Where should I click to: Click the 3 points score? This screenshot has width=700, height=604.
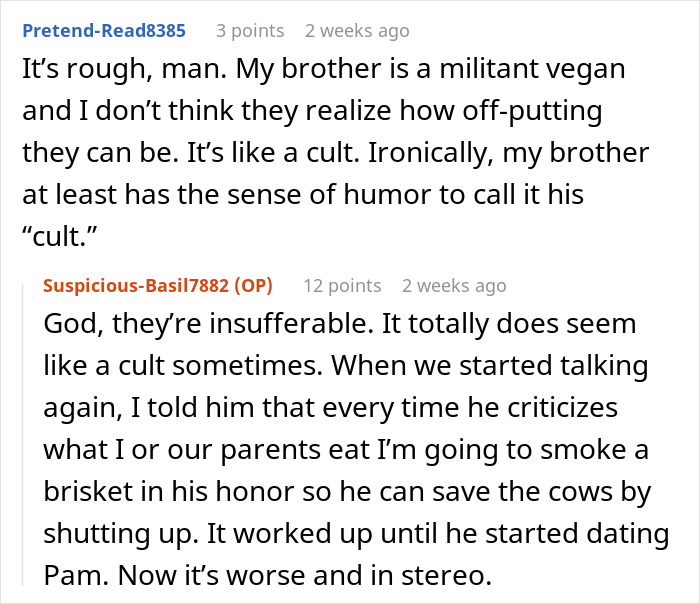coord(250,30)
